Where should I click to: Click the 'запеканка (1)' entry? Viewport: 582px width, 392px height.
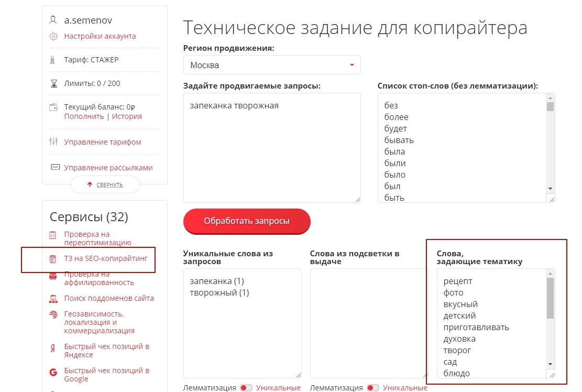[217, 281]
